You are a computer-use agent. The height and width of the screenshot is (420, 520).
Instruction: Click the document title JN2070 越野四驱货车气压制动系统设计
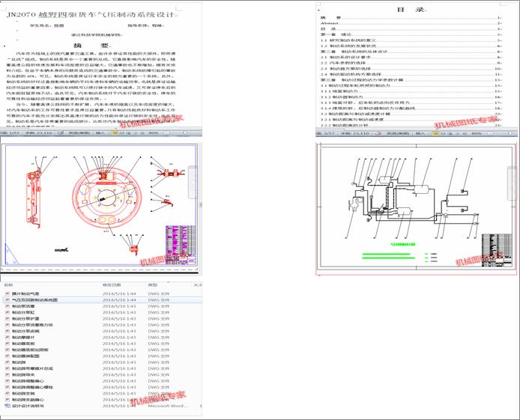[x=91, y=15]
